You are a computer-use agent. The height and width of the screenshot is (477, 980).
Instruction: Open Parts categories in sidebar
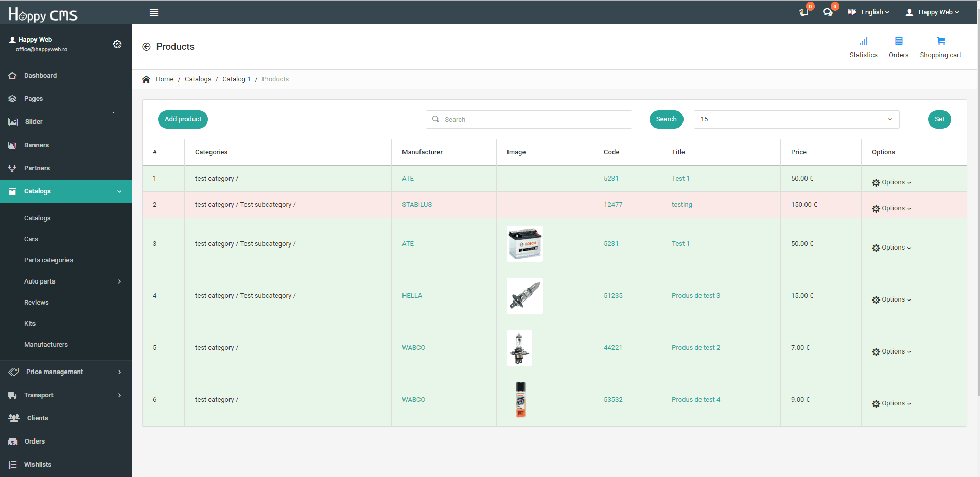click(48, 260)
